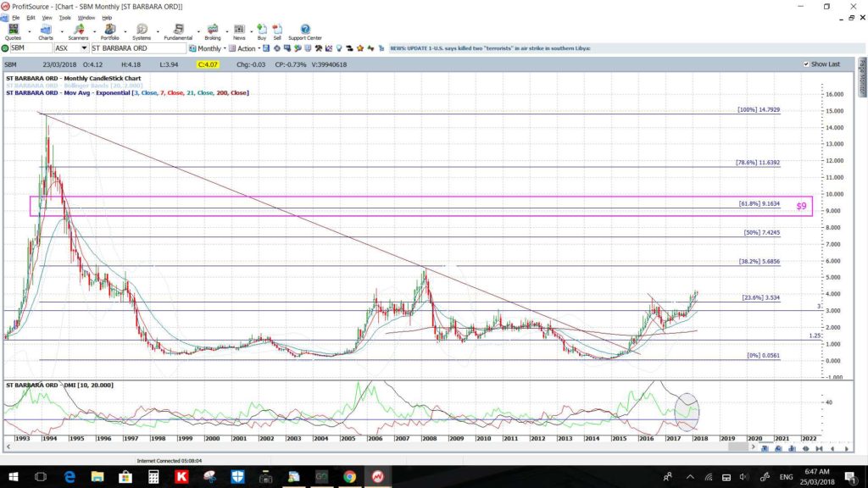
Task: Open the Broking tool
Action: (x=213, y=32)
